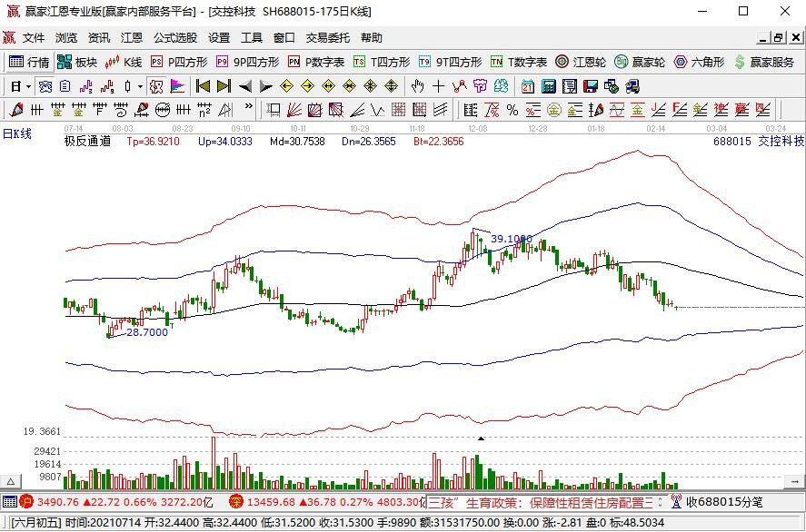The image size is (806, 532).
Task: Open the 资讯 menu
Action: click(x=99, y=37)
